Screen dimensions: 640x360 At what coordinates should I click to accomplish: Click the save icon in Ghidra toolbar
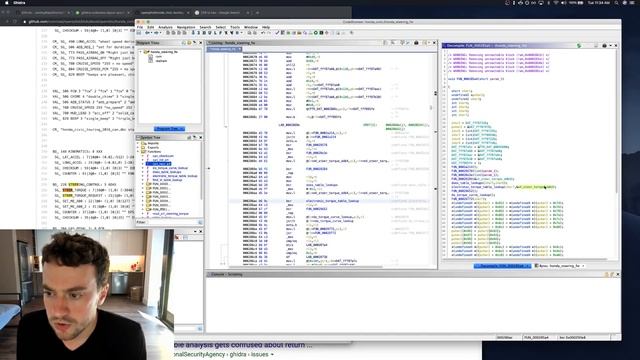coord(139,33)
